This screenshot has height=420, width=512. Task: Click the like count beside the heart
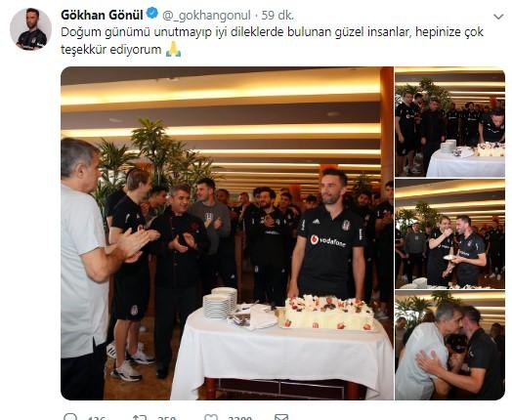[x=240, y=418]
